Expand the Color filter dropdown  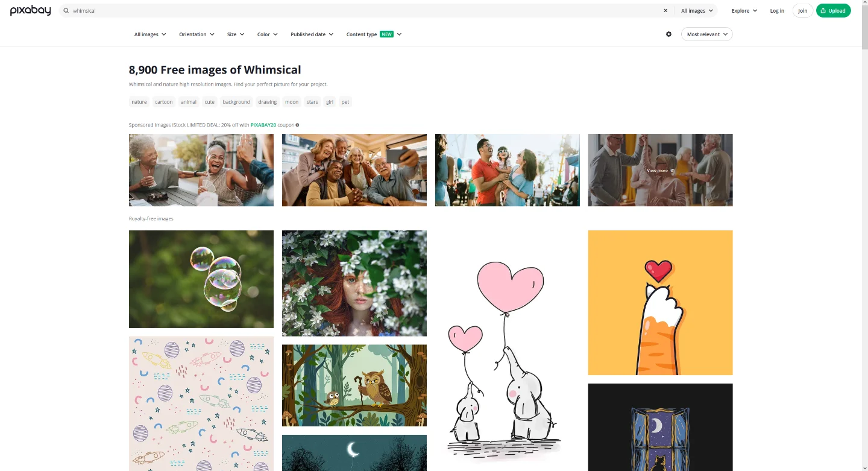(x=268, y=34)
